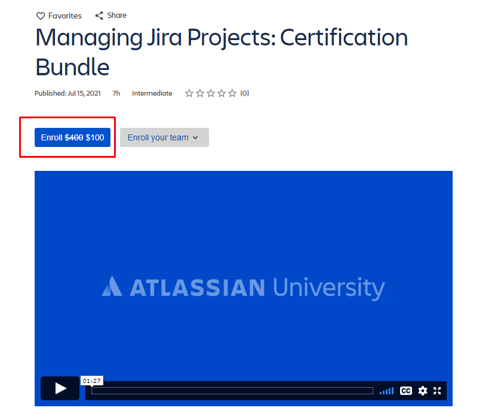The height and width of the screenshot is (420, 504).
Task: Rate course with fourth star
Action: [x=222, y=93]
